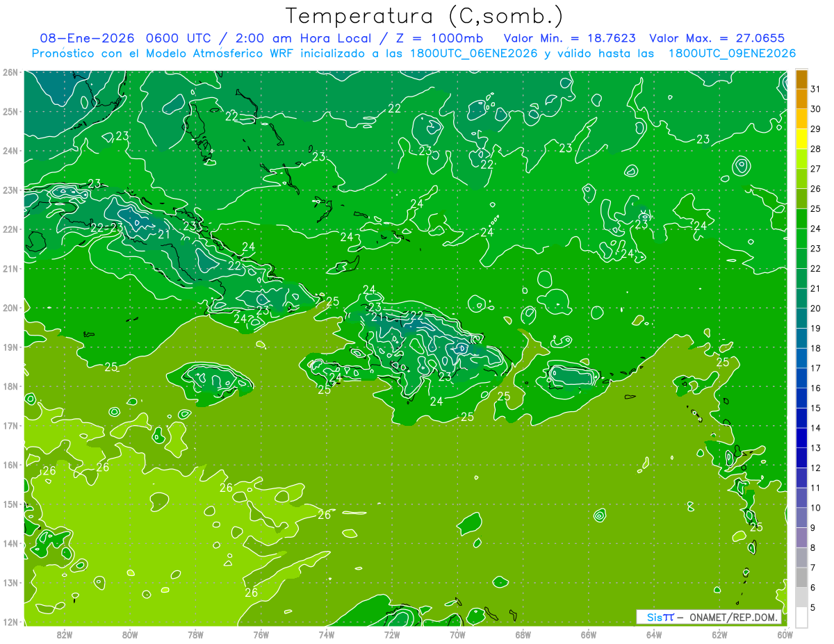Viewport: 834px width, 644px height.
Task: Click the number 30 on the color scale
Action: click(x=816, y=109)
